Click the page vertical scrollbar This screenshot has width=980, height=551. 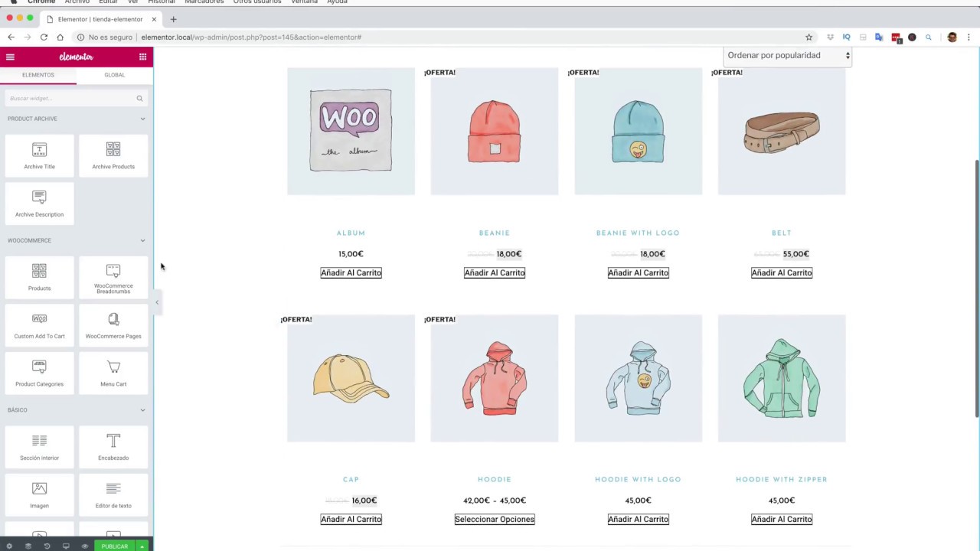click(976, 289)
